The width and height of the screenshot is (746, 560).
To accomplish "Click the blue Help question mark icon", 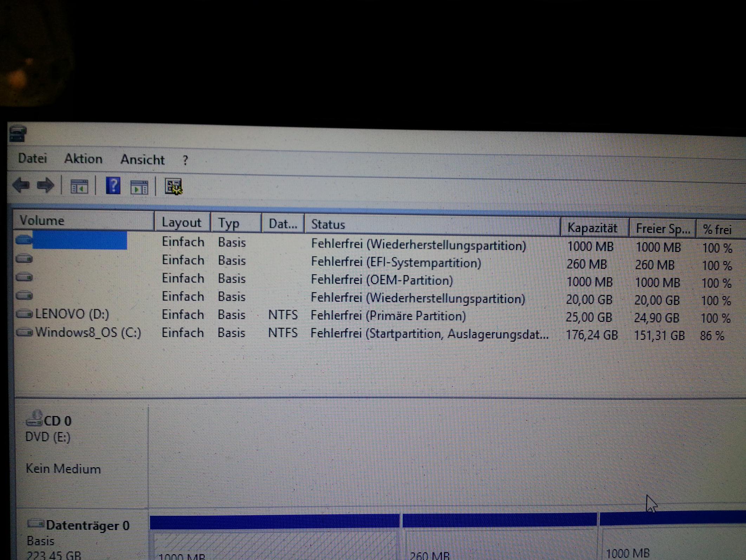I will (113, 186).
